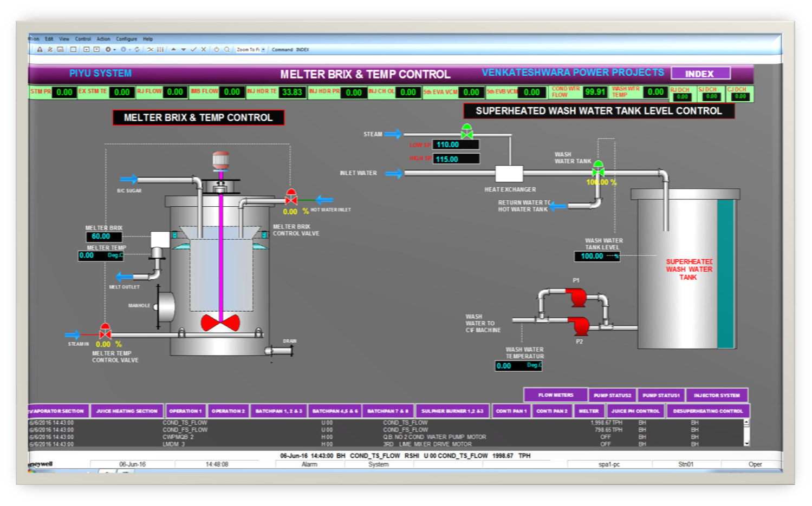This screenshot has height=506, width=812.
Task: Open the View menu
Action: coord(64,39)
